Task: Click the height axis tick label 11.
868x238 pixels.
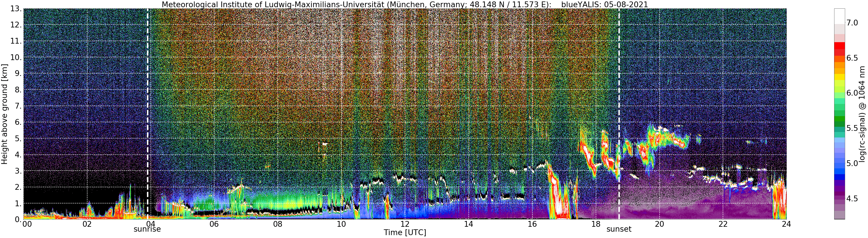Action: coord(16,41)
